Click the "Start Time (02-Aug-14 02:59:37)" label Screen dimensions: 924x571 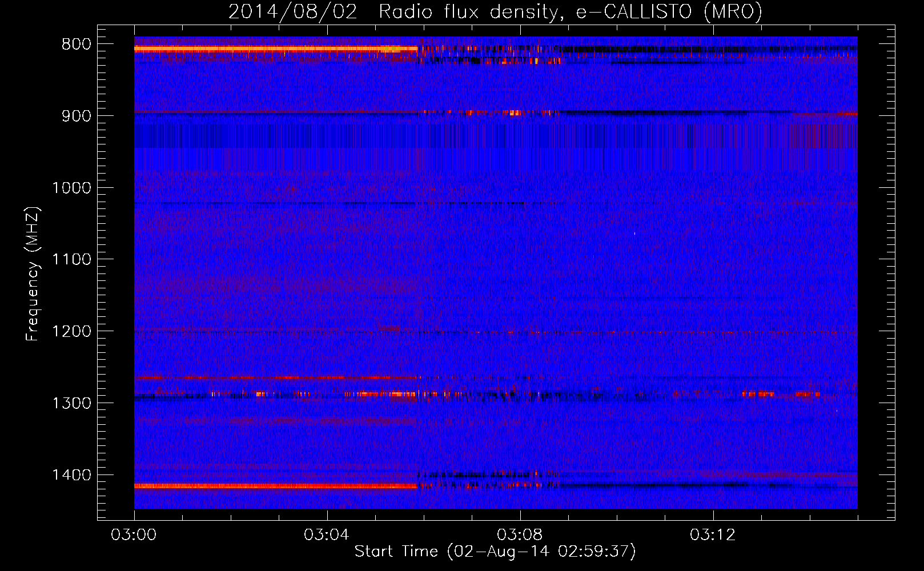click(x=495, y=552)
